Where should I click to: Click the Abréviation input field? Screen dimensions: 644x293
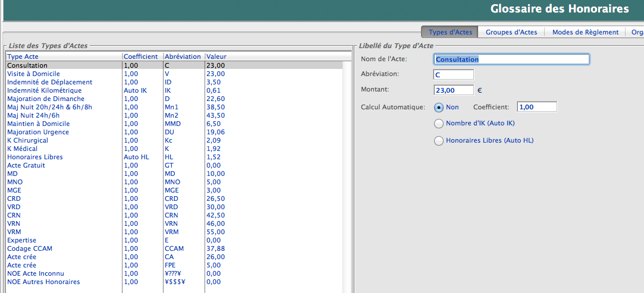454,75
